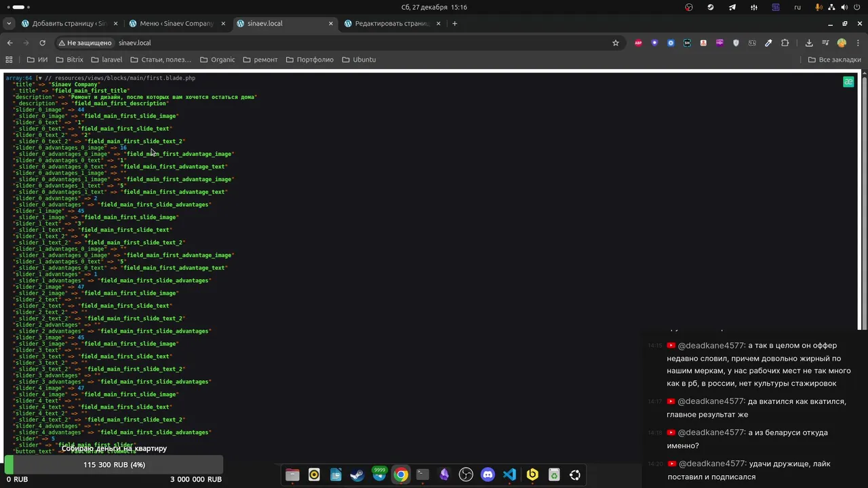Click the color picker eyedropper extension
The width and height of the screenshot is (868, 488).
pyautogui.click(x=768, y=43)
